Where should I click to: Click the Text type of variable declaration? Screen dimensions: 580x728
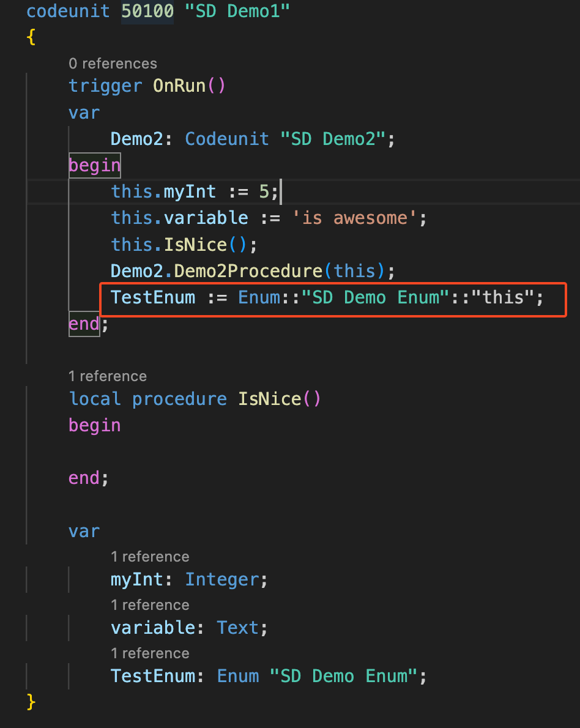237,628
